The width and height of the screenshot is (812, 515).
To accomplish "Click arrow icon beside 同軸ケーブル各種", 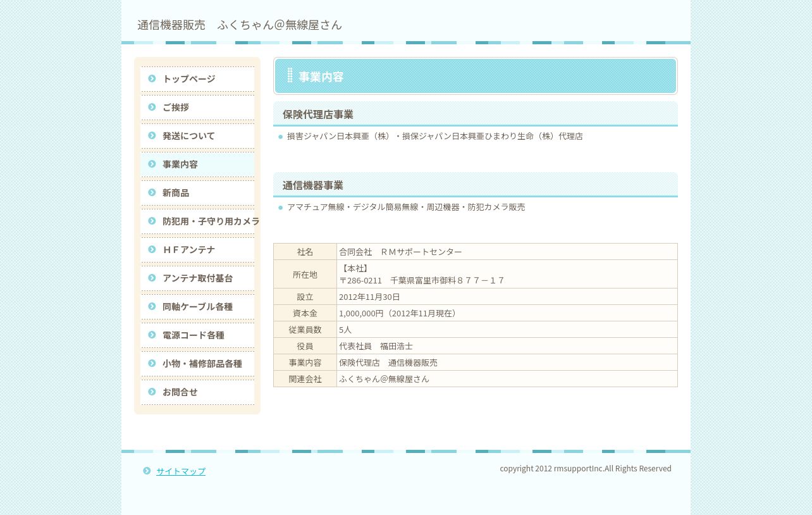I will tap(152, 306).
